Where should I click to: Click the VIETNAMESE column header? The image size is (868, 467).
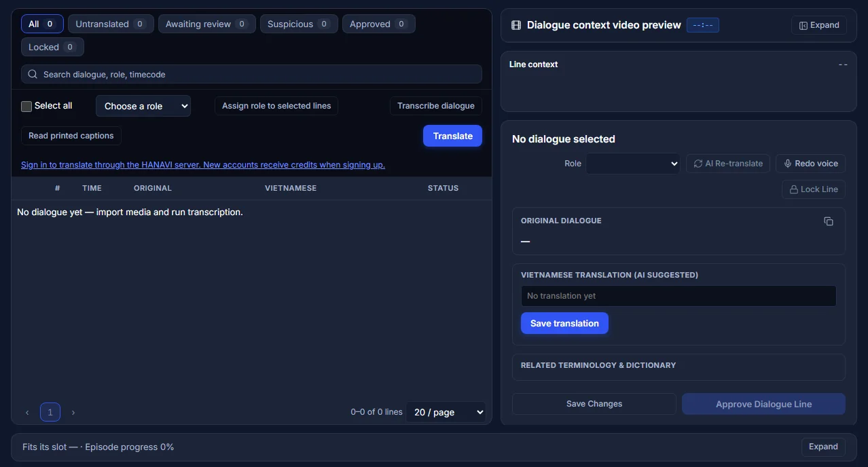[x=291, y=188]
